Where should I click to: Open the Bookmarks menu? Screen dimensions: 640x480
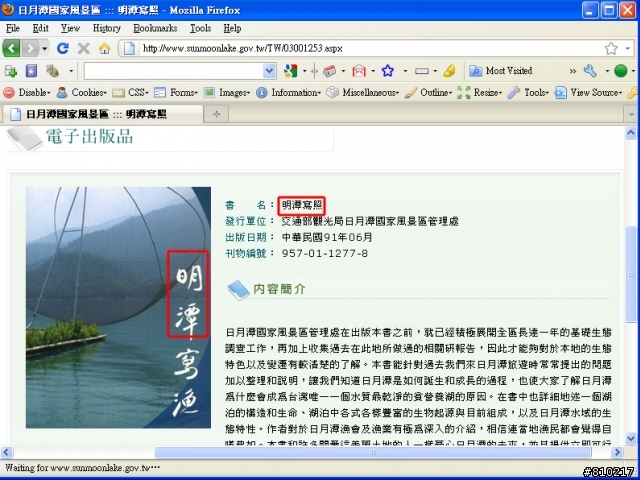point(155,28)
